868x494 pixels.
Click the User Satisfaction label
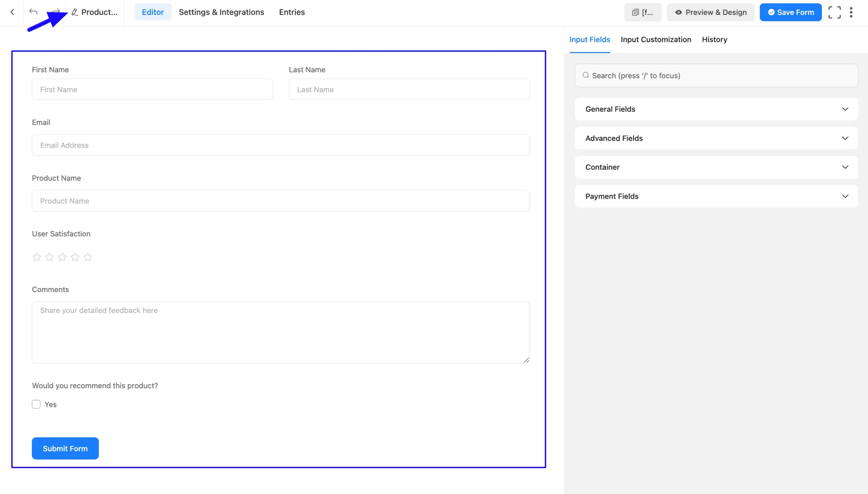click(x=61, y=234)
